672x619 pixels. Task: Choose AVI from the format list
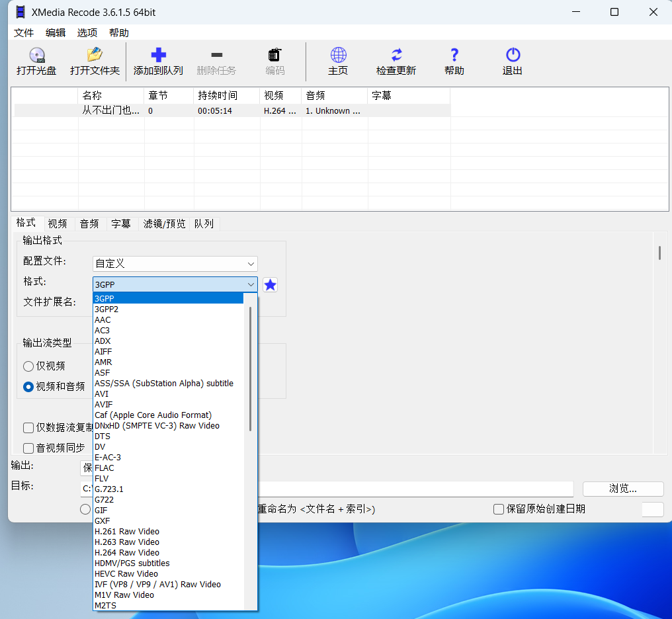(169, 393)
